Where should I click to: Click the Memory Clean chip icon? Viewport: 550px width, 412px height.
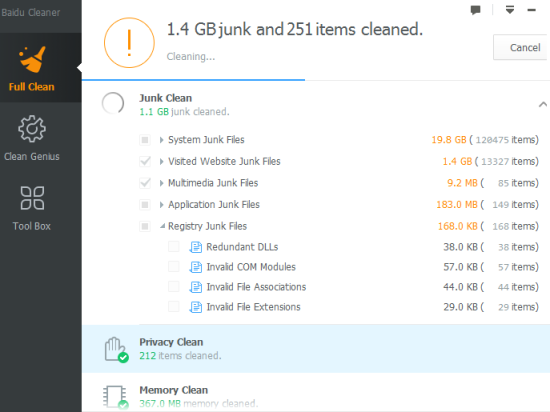pyautogui.click(x=116, y=397)
